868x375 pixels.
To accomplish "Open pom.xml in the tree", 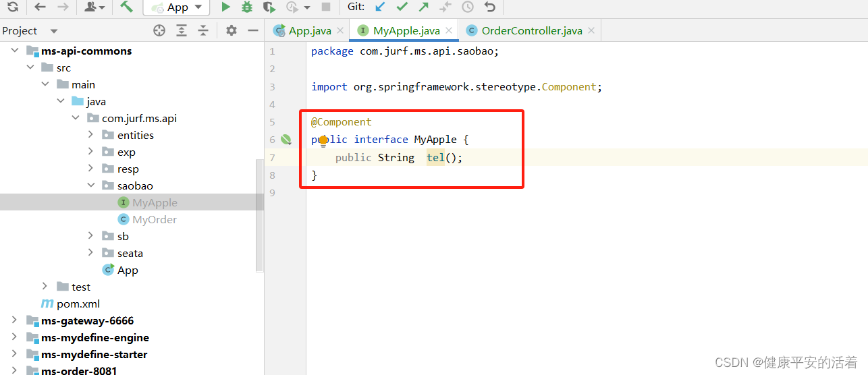I will 78,304.
